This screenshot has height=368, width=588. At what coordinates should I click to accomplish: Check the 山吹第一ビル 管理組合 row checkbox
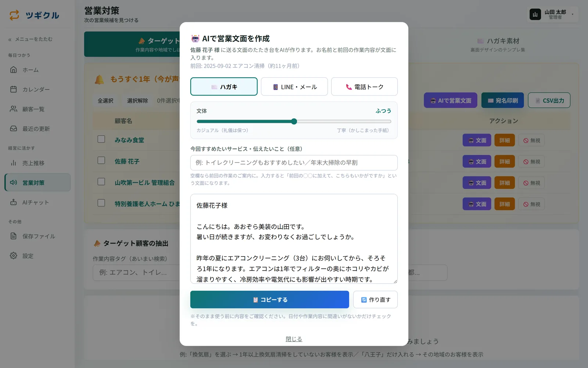[x=101, y=182]
